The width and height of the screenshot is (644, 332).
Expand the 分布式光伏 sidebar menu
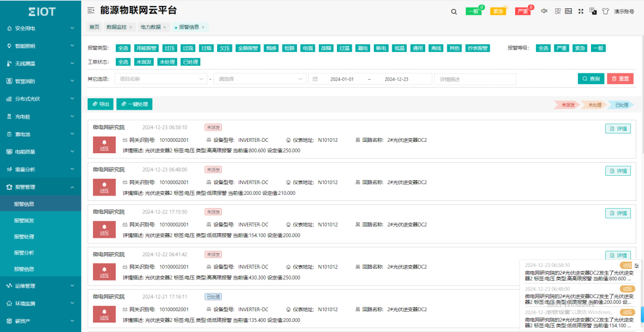coord(41,99)
